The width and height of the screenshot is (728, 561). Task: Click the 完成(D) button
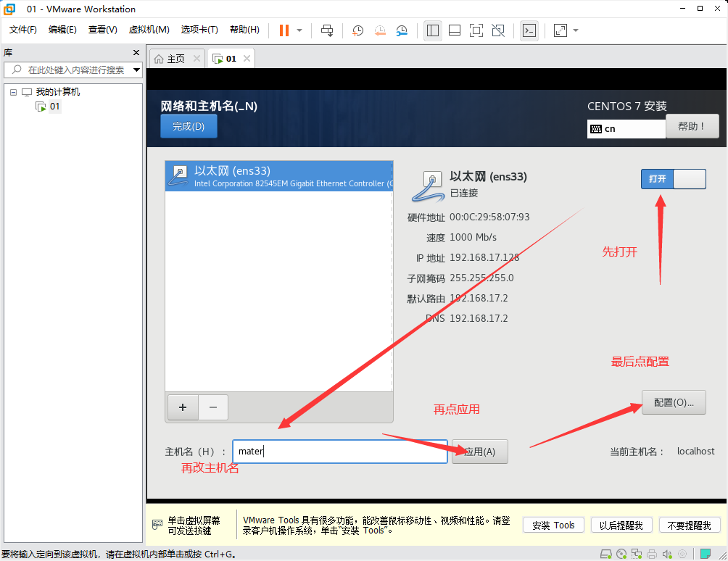(189, 126)
